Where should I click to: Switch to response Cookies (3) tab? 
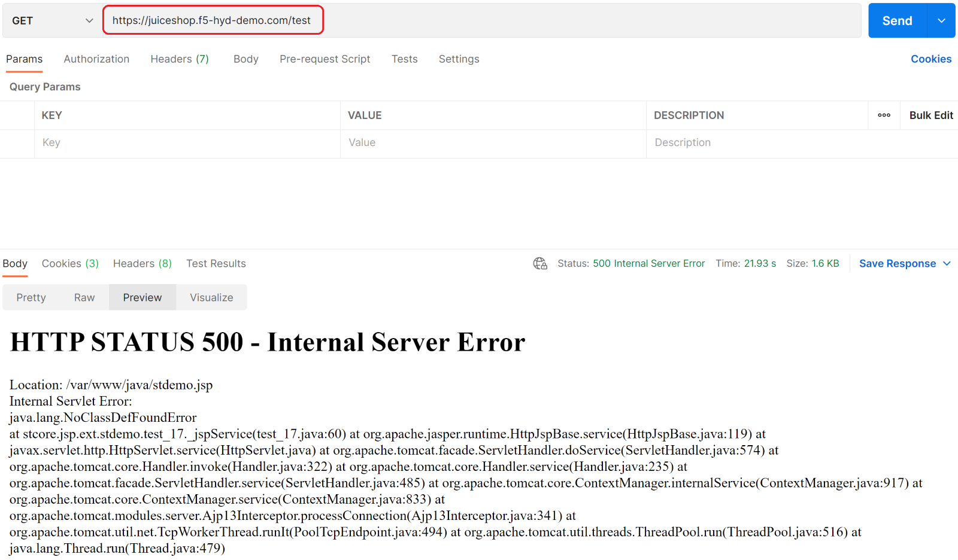(70, 264)
